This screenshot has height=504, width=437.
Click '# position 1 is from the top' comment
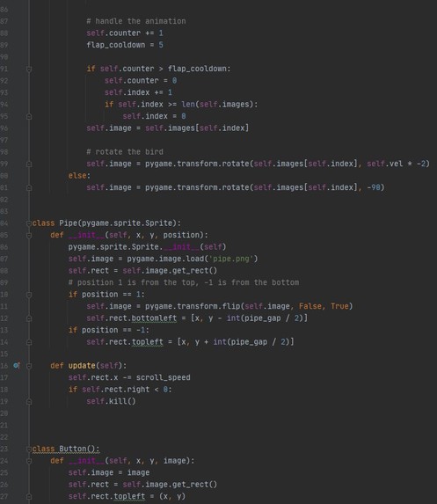tap(134, 283)
